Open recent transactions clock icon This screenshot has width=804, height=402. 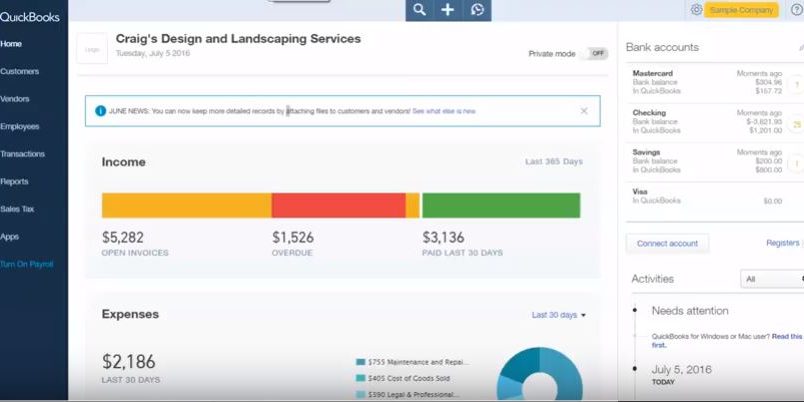(x=477, y=10)
